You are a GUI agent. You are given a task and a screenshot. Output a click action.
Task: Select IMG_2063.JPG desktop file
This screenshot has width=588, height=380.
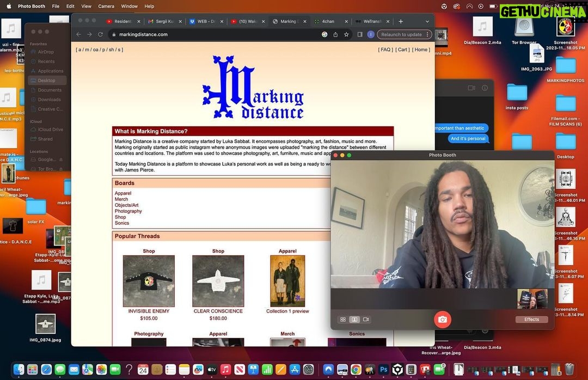click(x=537, y=57)
